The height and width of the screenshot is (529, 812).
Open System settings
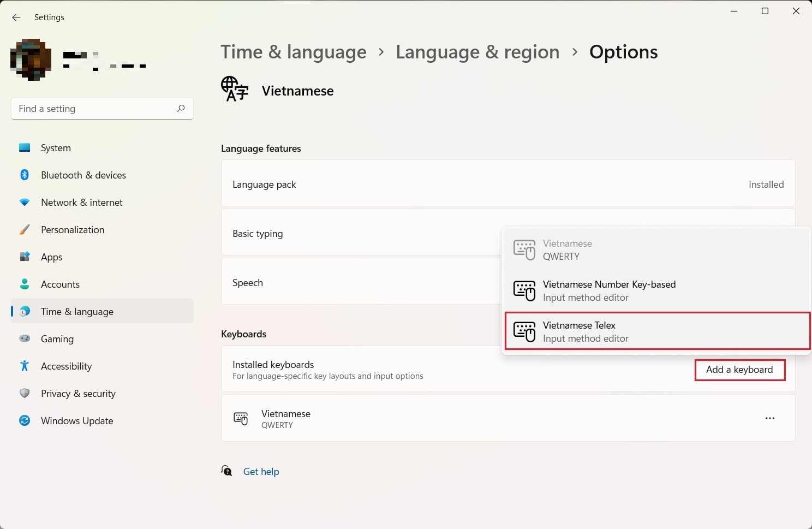[102, 147]
